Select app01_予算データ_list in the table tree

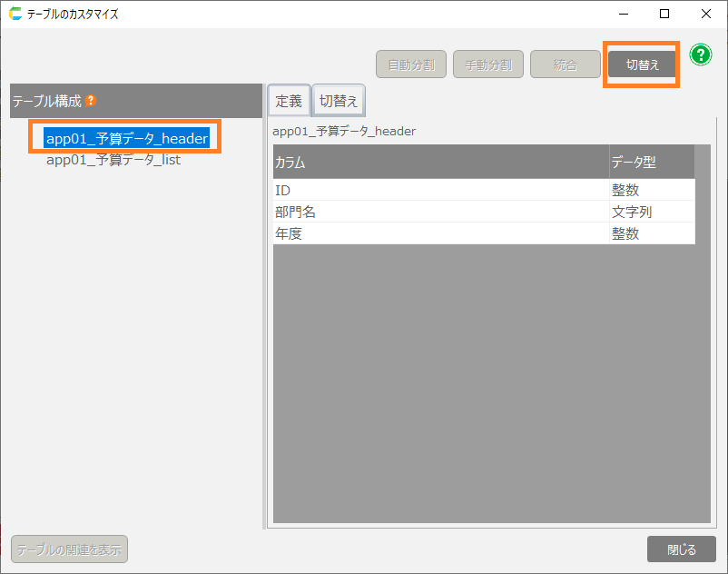tap(113, 160)
